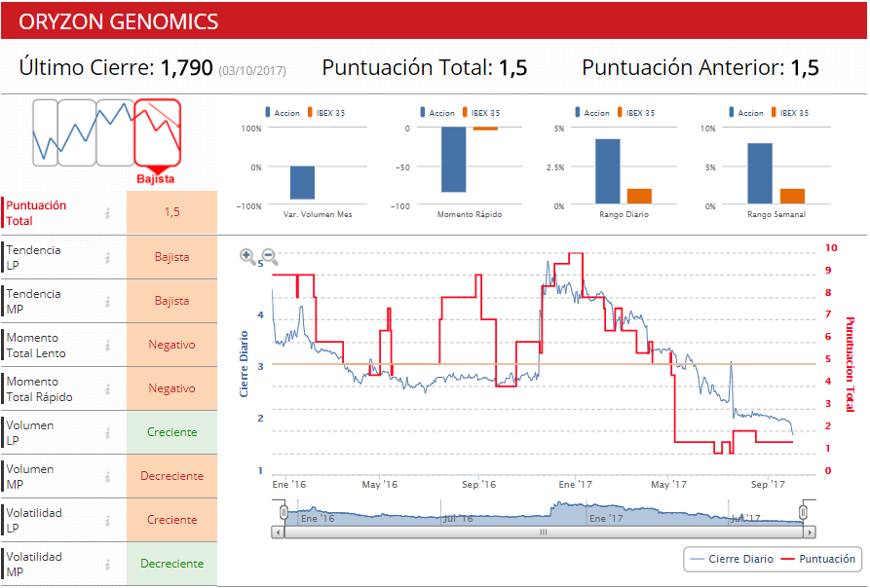Toggle IBEX 35 series in Var. Volumen Mes chart
This screenshot has width=870, height=588.
tap(325, 113)
